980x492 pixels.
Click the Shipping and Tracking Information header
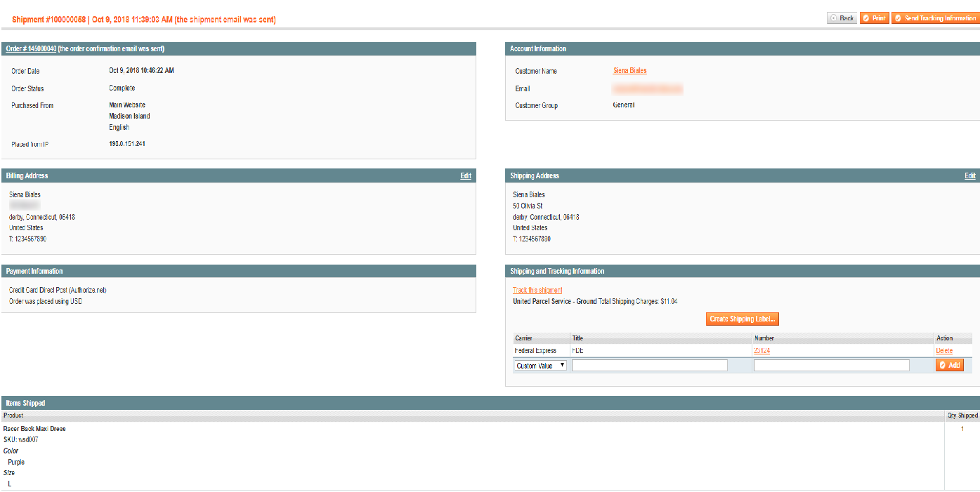(558, 272)
